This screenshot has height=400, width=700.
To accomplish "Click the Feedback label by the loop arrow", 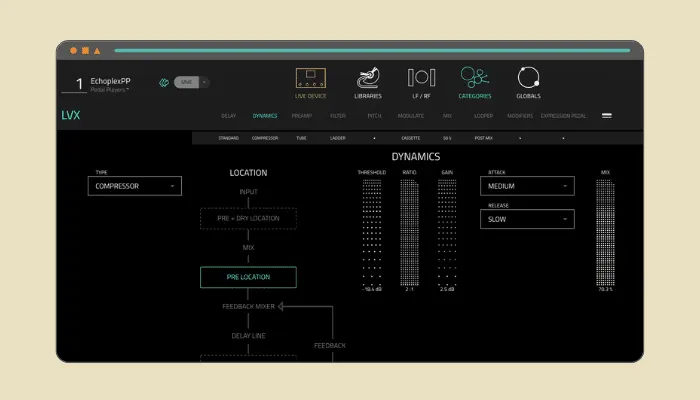I will [330, 346].
